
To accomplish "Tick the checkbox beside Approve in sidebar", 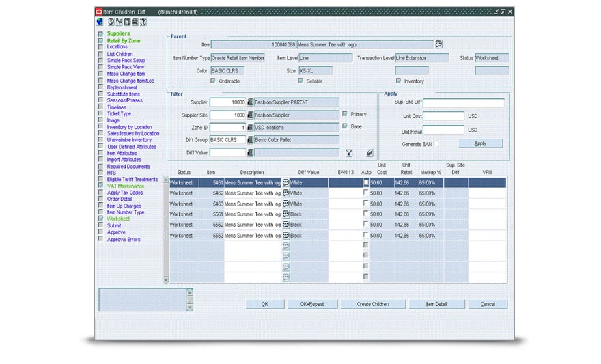I will pyautogui.click(x=101, y=232).
